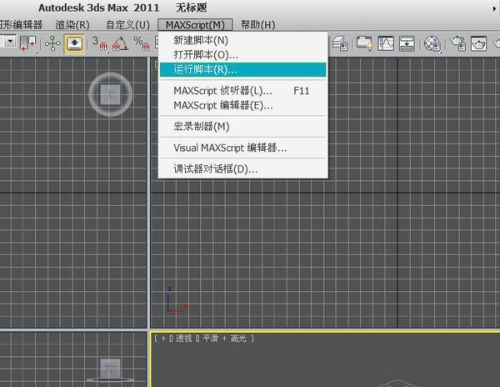Viewport: 500px width, 387px height.
Task: Select 打开脚本(O) menu entry
Action: click(243, 55)
